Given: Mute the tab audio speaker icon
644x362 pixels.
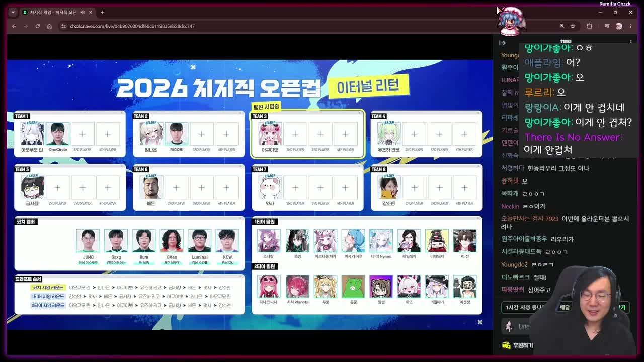Looking at the screenshot, I should (x=83, y=12).
